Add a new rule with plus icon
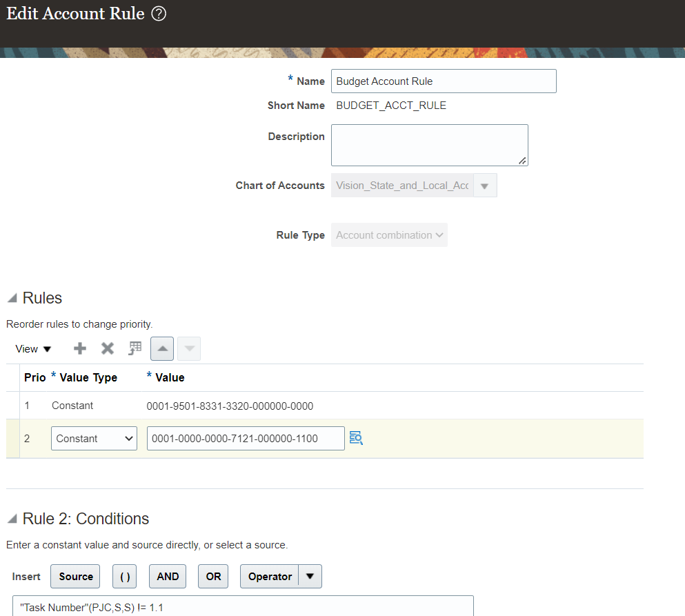Image resolution: width=685 pixels, height=616 pixels. pyautogui.click(x=80, y=348)
